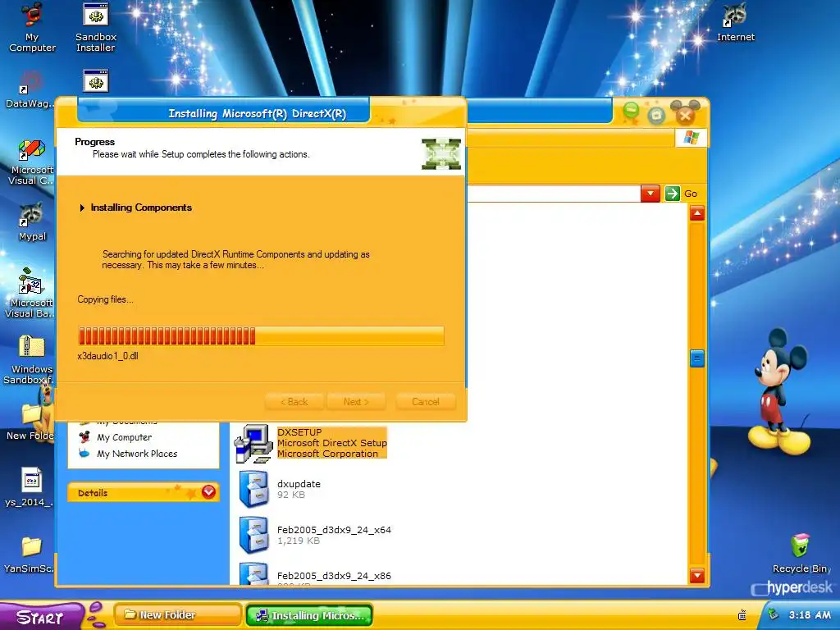This screenshot has width=840, height=630.
Task: Open the Start menu
Action: pyautogui.click(x=42, y=616)
